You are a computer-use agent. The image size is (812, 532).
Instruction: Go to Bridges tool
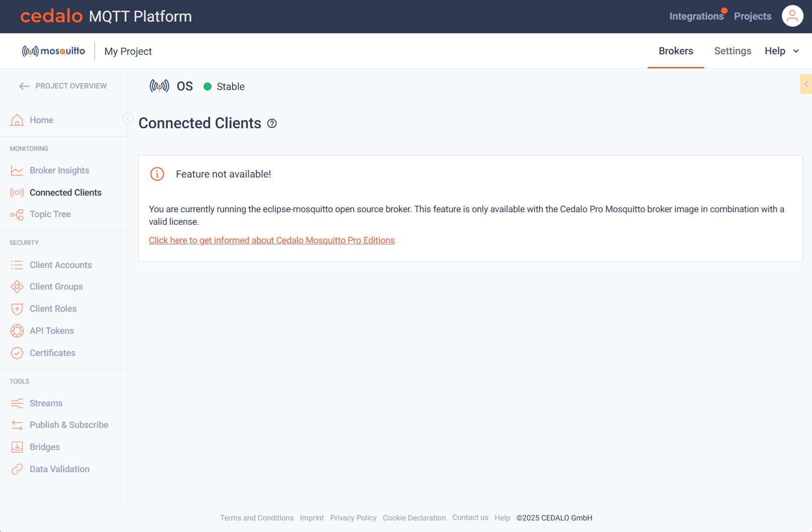(x=45, y=447)
